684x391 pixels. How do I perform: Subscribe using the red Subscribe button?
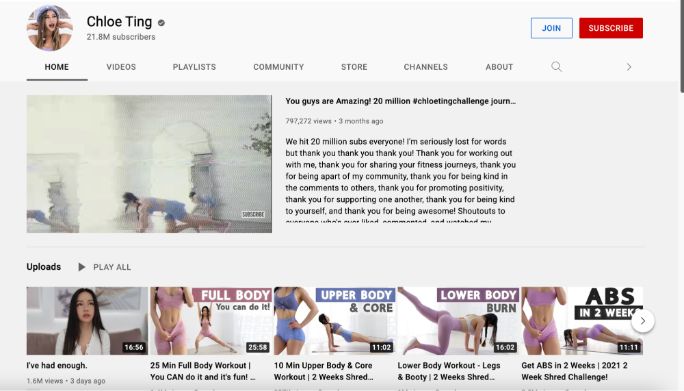tap(611, 28)
